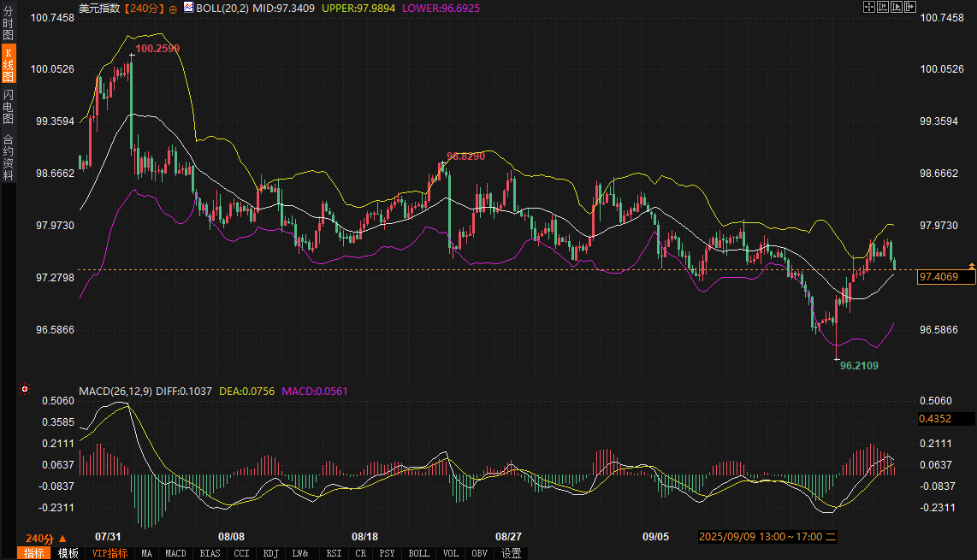Image resolution: width=977 pixels, height=560 pixels.
Task: Click the orange price alert marker on right axis
Action: coord(971,266)
